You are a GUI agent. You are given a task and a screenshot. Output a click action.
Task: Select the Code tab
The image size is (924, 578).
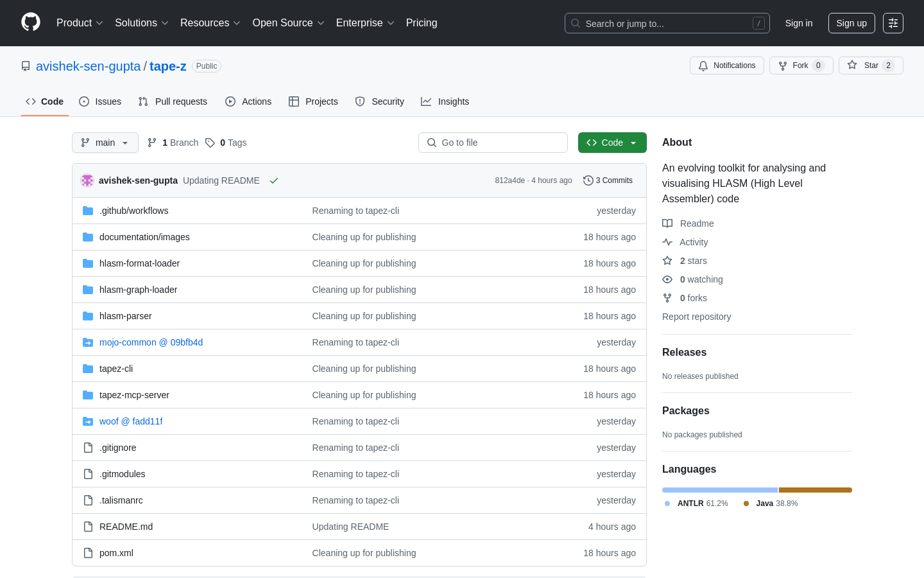(x=45, y=101)
